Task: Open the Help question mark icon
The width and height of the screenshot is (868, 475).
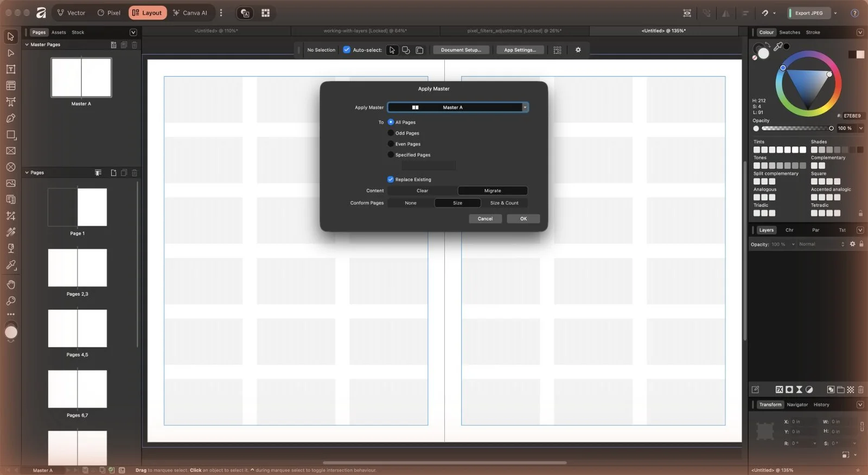Action: 854,13
